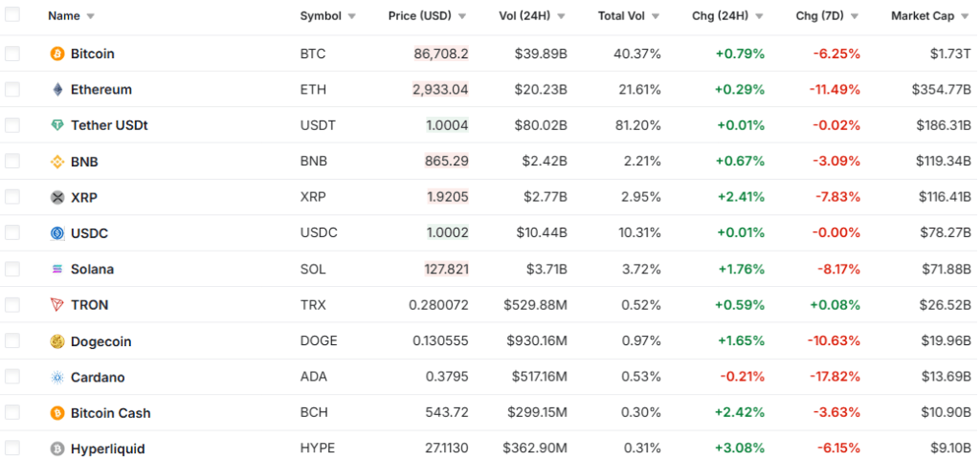Viewport: 980px width, 461px height.
Task: Click the Ethereum diamond logo icon
Action: (57, 90)
